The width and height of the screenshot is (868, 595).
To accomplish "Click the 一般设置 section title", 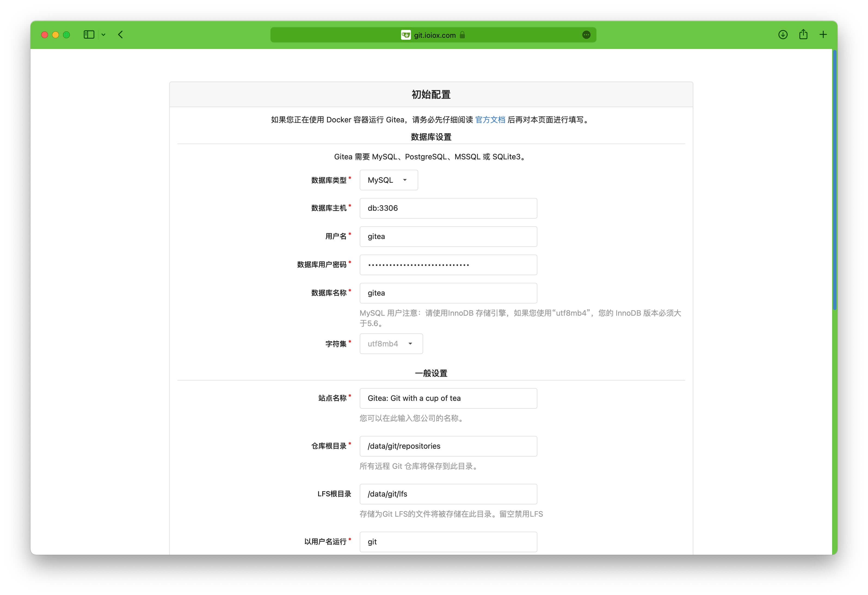I will (x=431, y=373).
